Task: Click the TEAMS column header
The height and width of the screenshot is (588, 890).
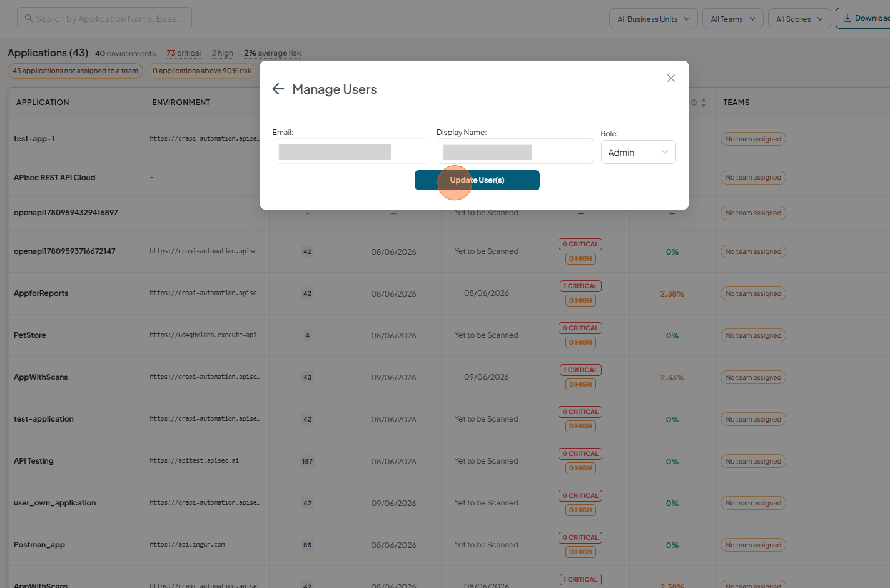Action: pyautogui.click(x=736, y=103)
